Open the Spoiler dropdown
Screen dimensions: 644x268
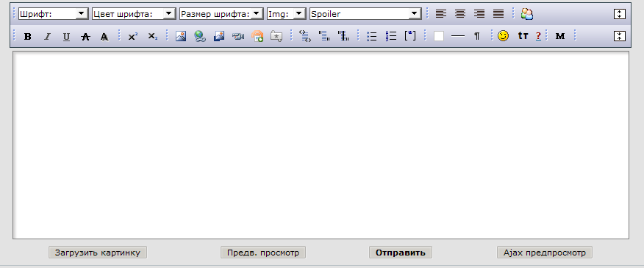click(365, 14)
